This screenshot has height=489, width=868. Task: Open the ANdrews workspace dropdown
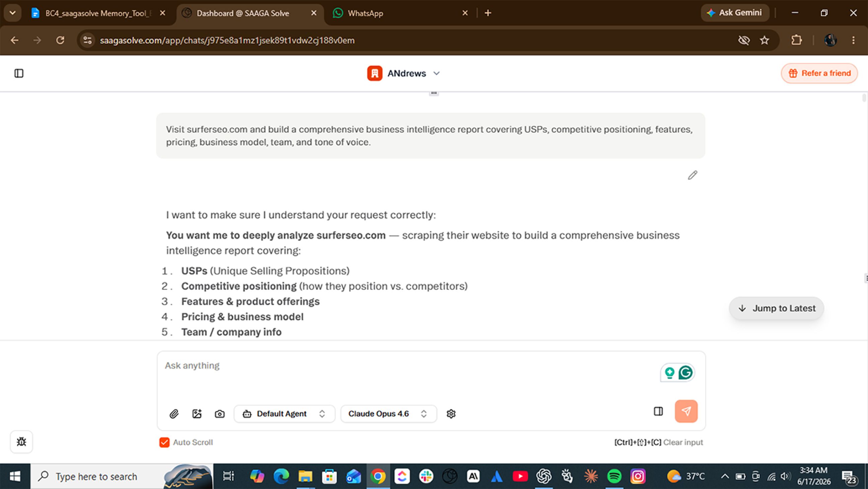pyautogui.click(x=403, y=73)
